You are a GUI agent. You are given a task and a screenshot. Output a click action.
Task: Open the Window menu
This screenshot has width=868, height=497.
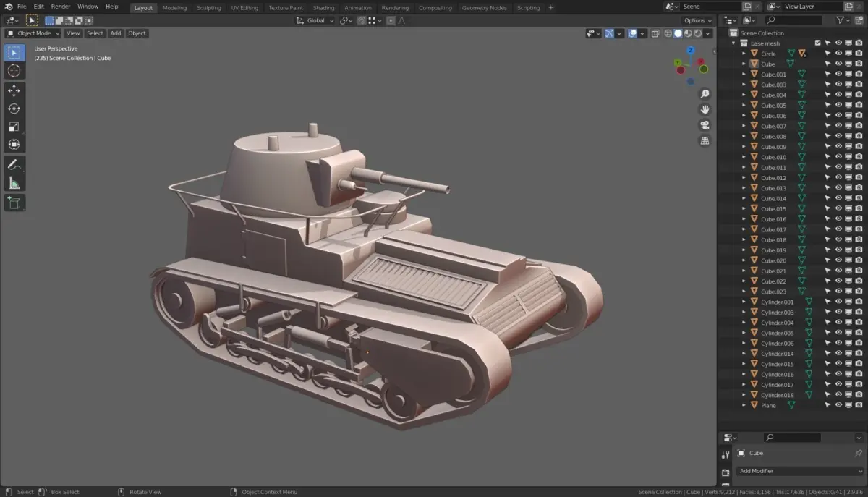coord(88,7)
